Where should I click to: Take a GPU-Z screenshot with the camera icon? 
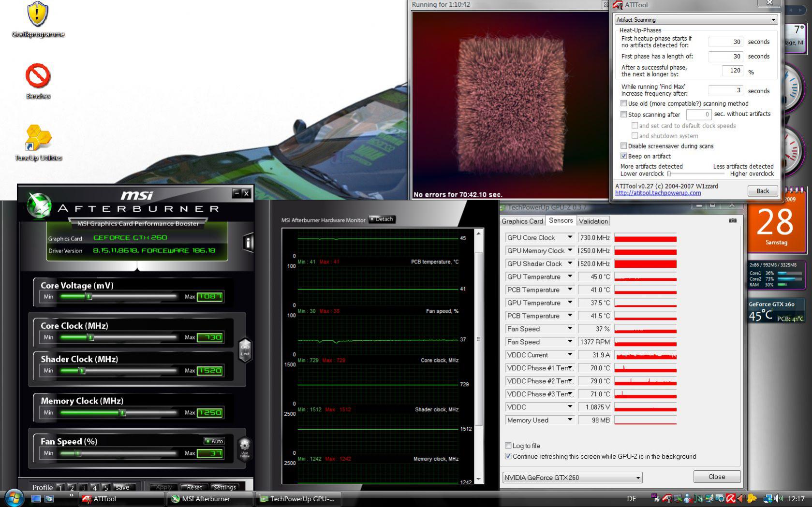coord(733,220)
